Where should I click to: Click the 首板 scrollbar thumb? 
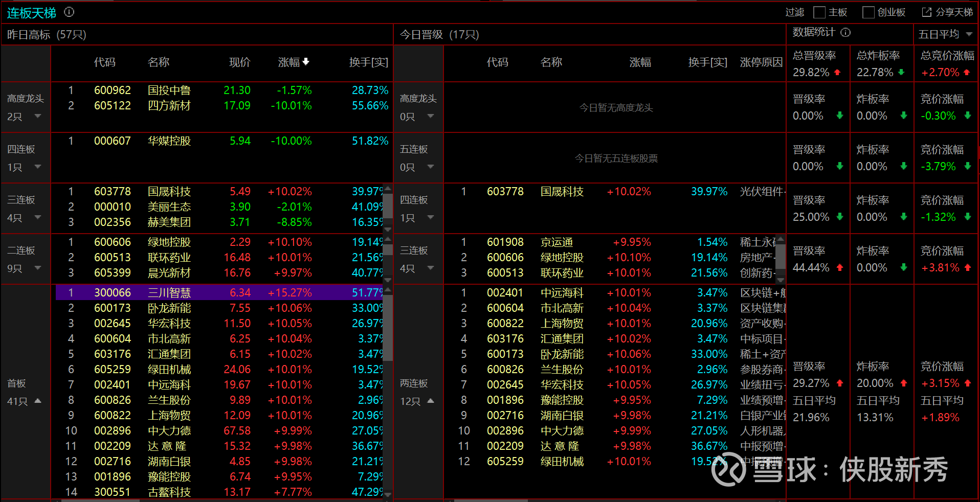[388, 327]
